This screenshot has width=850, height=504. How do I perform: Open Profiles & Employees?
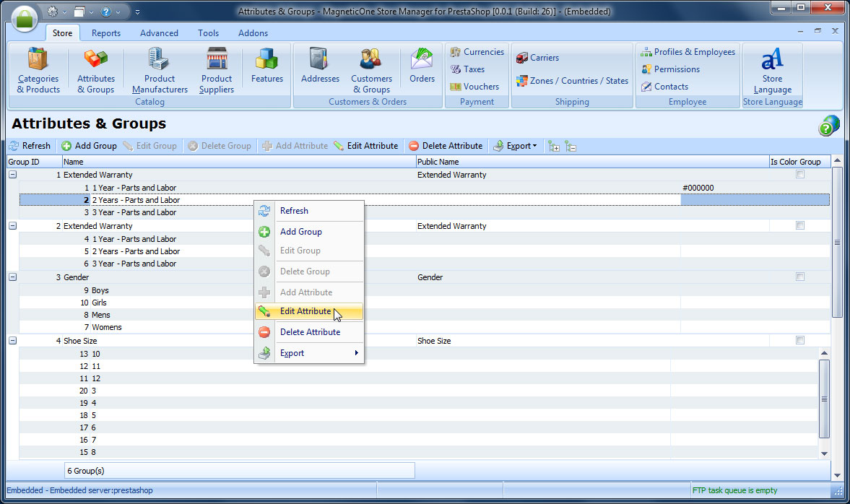688,52
